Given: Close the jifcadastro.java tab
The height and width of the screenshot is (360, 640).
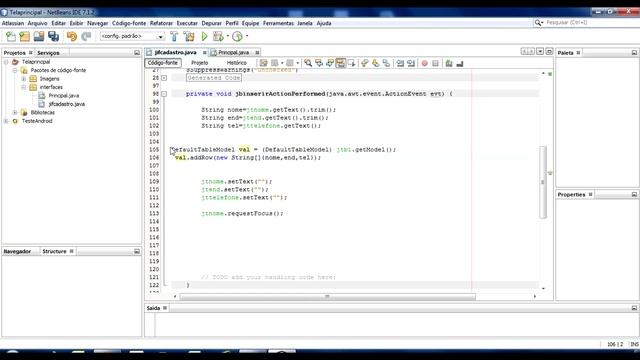Looking at the screenshot, I should (204, 53).
